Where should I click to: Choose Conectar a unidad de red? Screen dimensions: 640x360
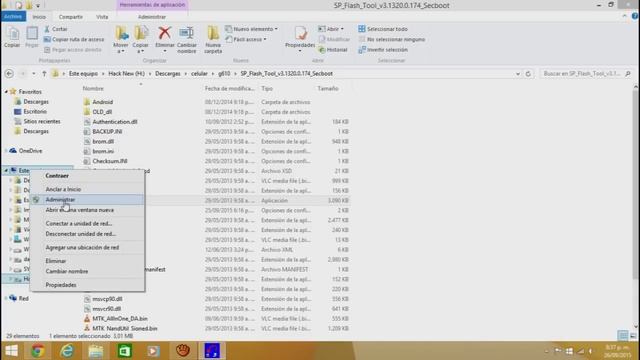coord(87,224)
